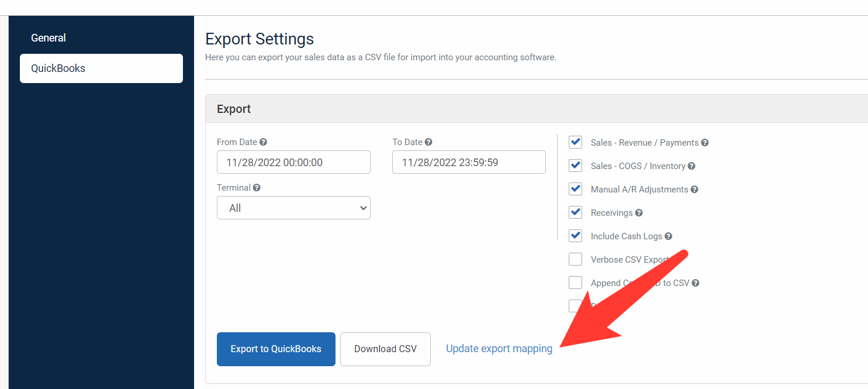
Task: Click the Download CSV button
Action: (x=385, y=349)
